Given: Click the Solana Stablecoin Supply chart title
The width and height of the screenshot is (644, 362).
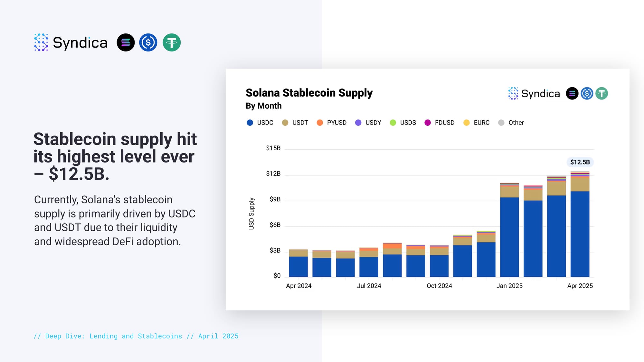Looking at the screenshot, I should point(309,93).
